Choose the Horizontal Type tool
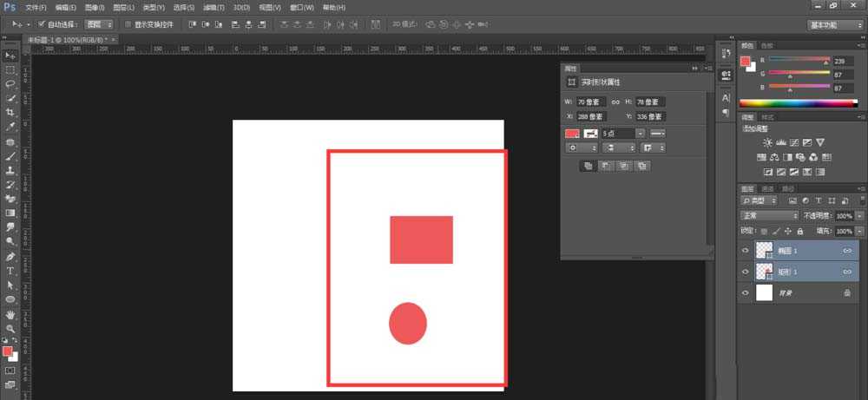The height and width of the screenshot is (400, 868). pyautogui.click(x=10, y=271)
